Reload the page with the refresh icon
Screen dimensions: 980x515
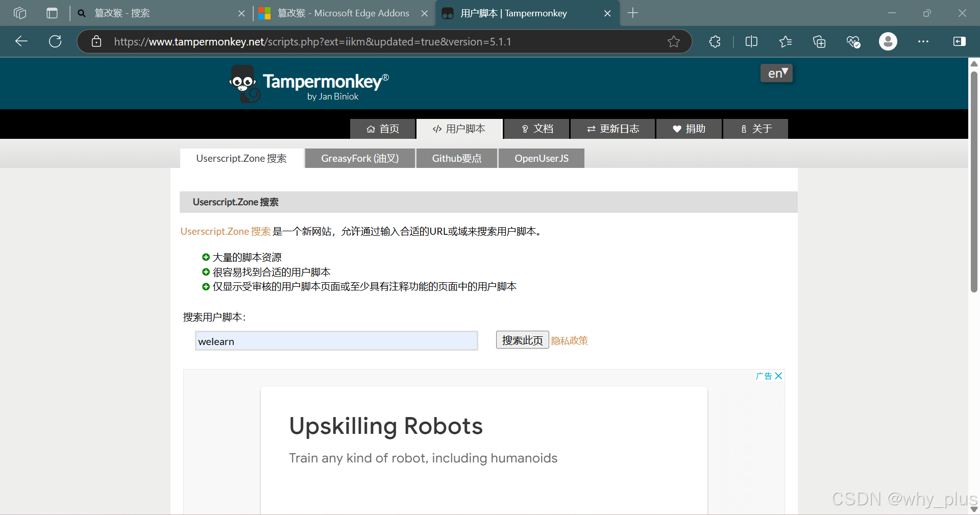(55, 41)
